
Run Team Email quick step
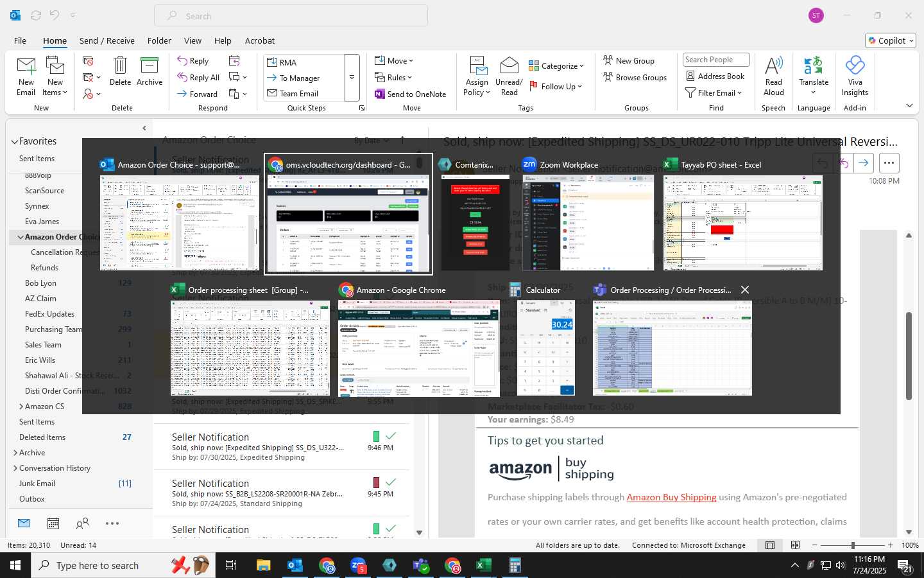tap(304, 93)
